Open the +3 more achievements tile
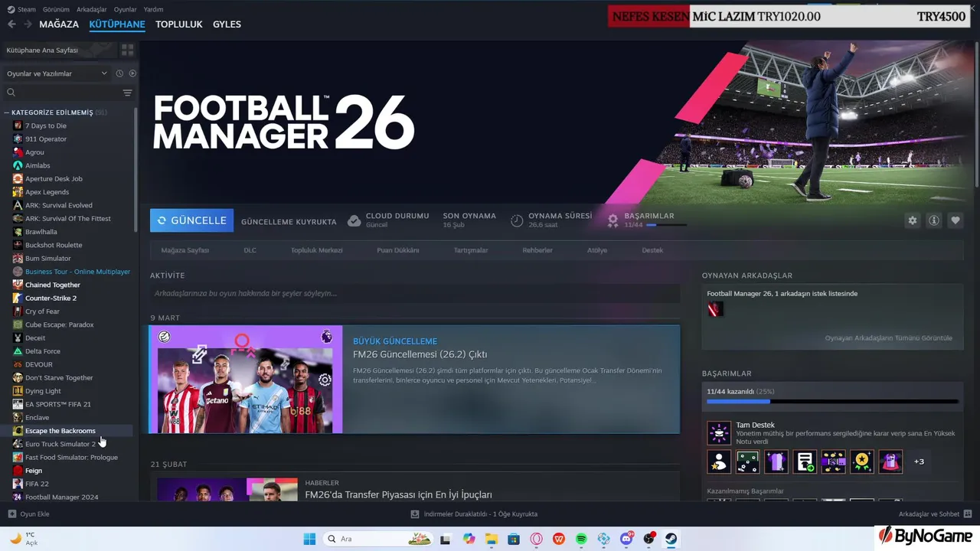980x551 pixels. (x=919, y=461)
